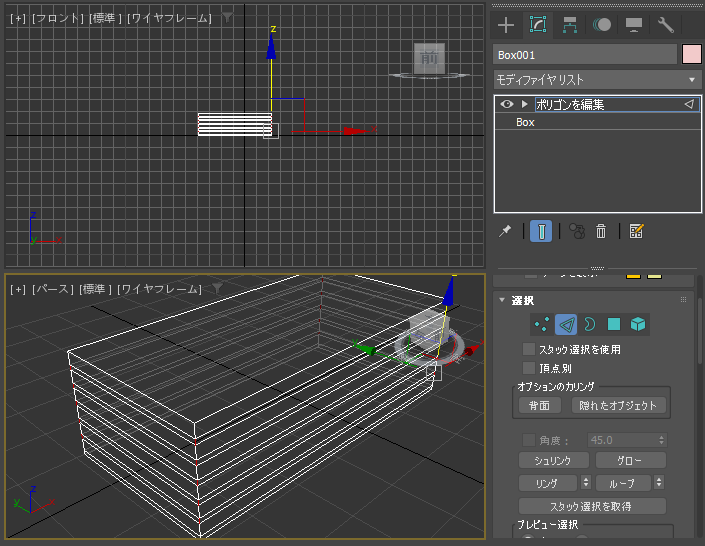
Task: Select Element sub-object level icon
Action: (638, 324)
